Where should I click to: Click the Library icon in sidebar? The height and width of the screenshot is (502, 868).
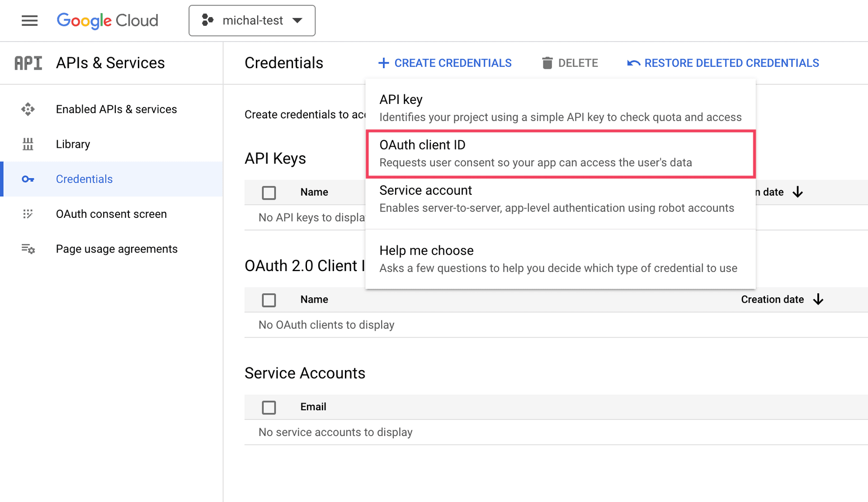[x=28, y=144]
